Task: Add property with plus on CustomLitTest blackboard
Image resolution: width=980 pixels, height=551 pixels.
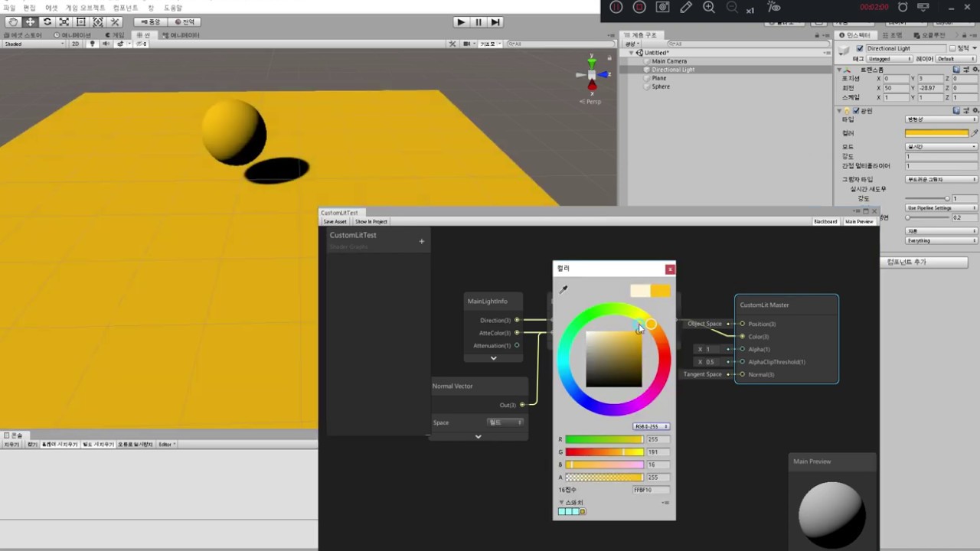Action: (x=421, y=241)
